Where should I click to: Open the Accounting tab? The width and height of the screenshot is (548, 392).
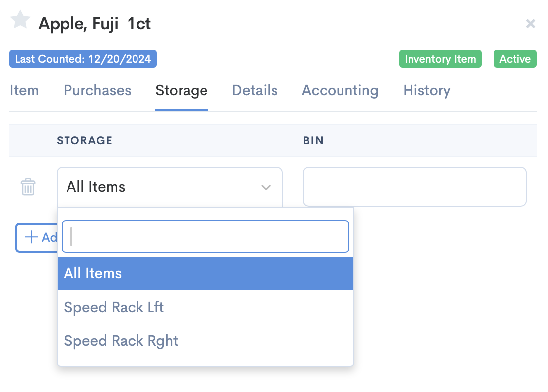coord(340,90)
